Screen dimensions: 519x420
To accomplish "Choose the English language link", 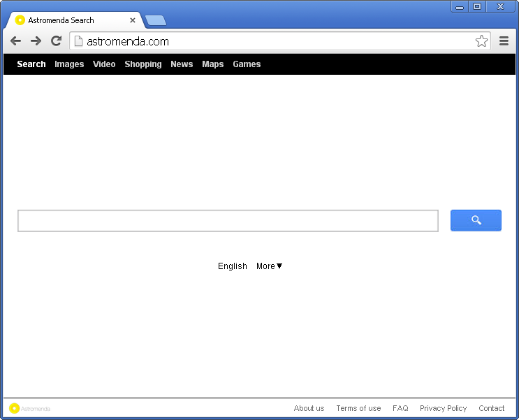I will (233, 266).
